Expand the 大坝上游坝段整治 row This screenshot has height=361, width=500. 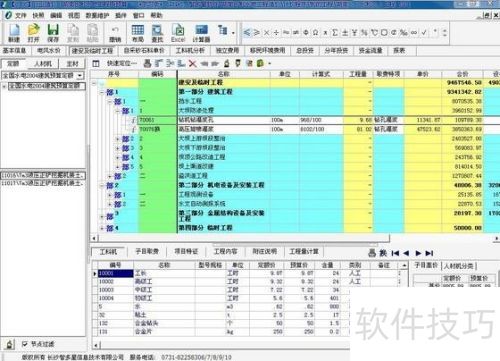(118, 139)
